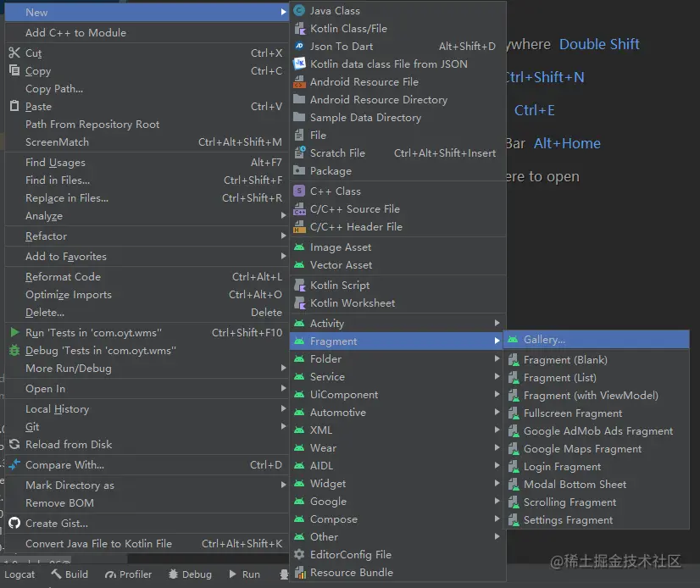Viewport: 700px width, 588px height.
Task: Expand the Add to Favorites submenu arrow
Action: (284, 256)
